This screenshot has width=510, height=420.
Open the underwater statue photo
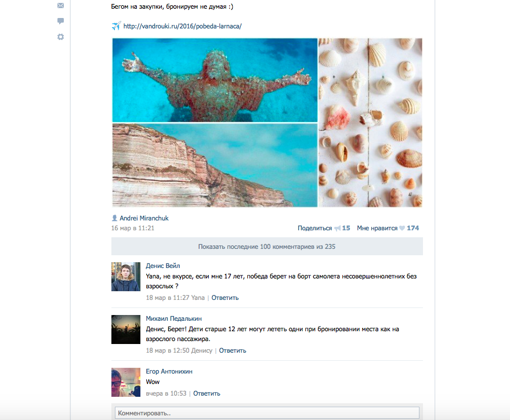215,80
